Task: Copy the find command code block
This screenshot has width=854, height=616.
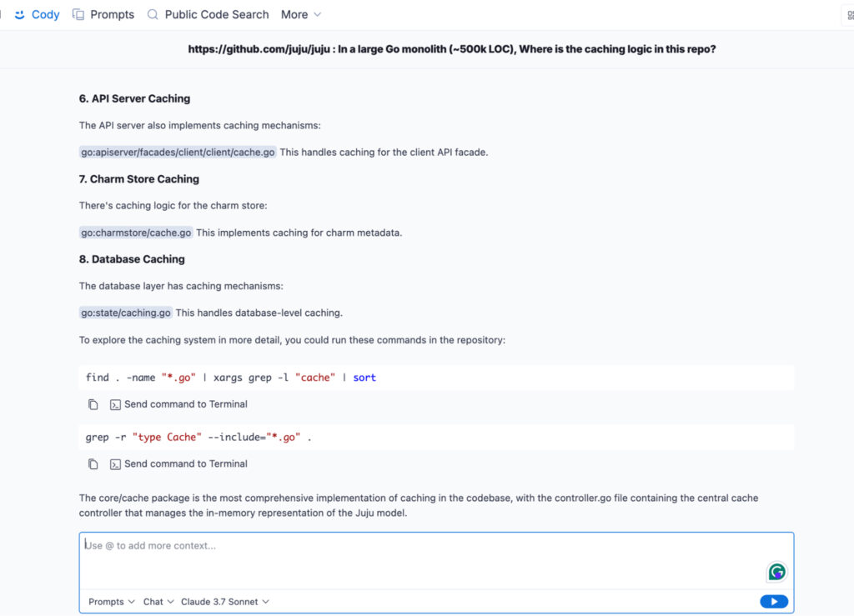Action: (x=93, y=404)
